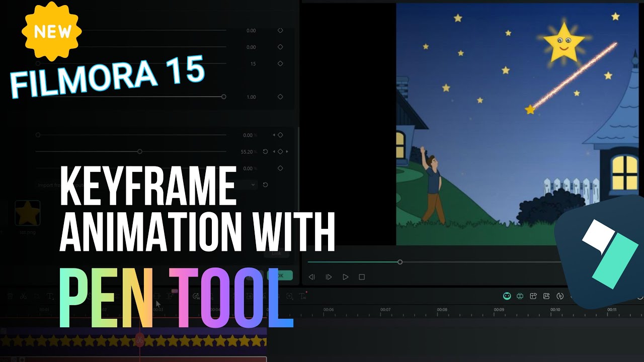Click the reset icon next to the Import dropdown
The image size is (644, 362).
click(265, 185)
